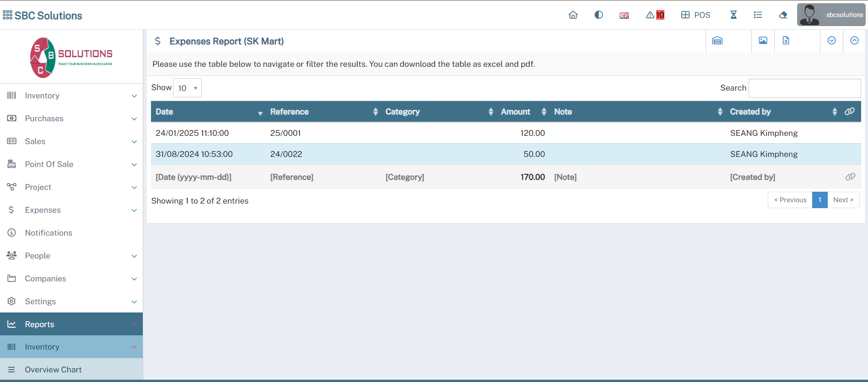868x382 pixels.
Task: Open the alerts warning icon with 10
Action: pos(655,15)
